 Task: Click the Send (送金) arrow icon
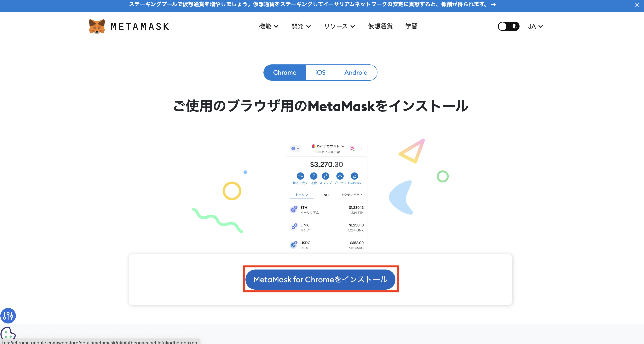click(313, 176)
